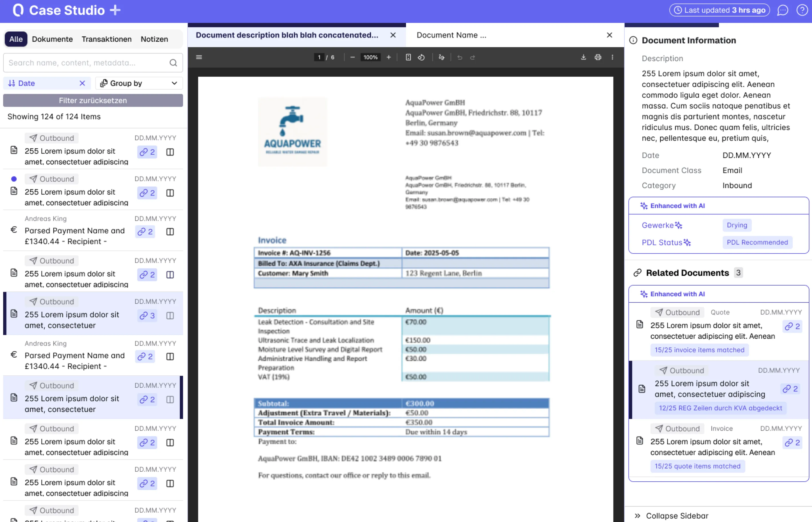Open the PDF viewer three-dot overflow menu
This screenshot has height=522, width=812.
613,57
